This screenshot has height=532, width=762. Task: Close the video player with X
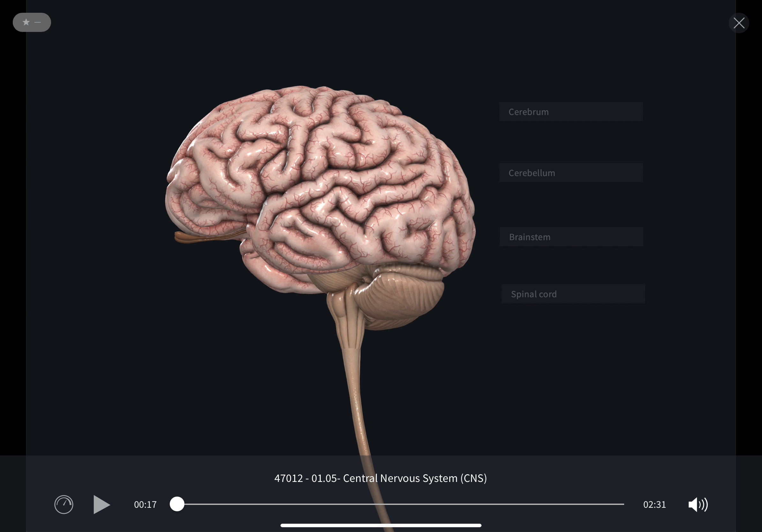pos(739,23)
